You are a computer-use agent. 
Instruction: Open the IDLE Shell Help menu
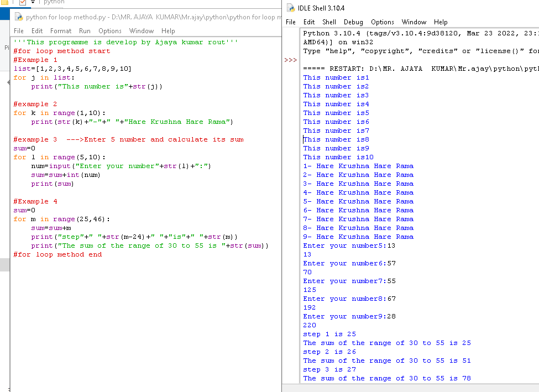coord(441,22)
